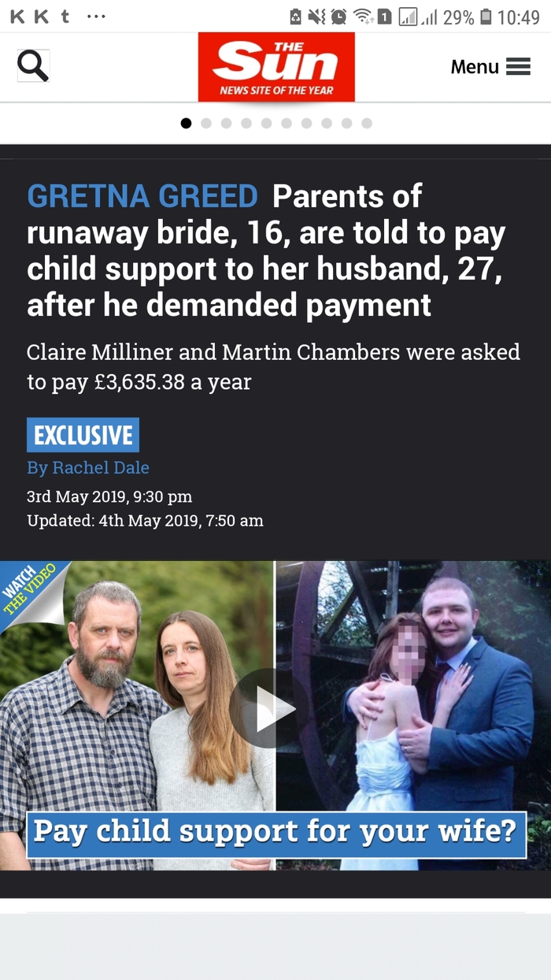
Task: Tap the alarm clock status icon
Action: [x=340, y=17]
